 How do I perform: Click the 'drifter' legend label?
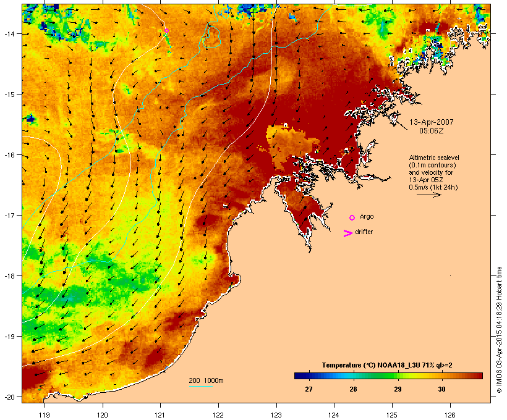tap(364, 232)
